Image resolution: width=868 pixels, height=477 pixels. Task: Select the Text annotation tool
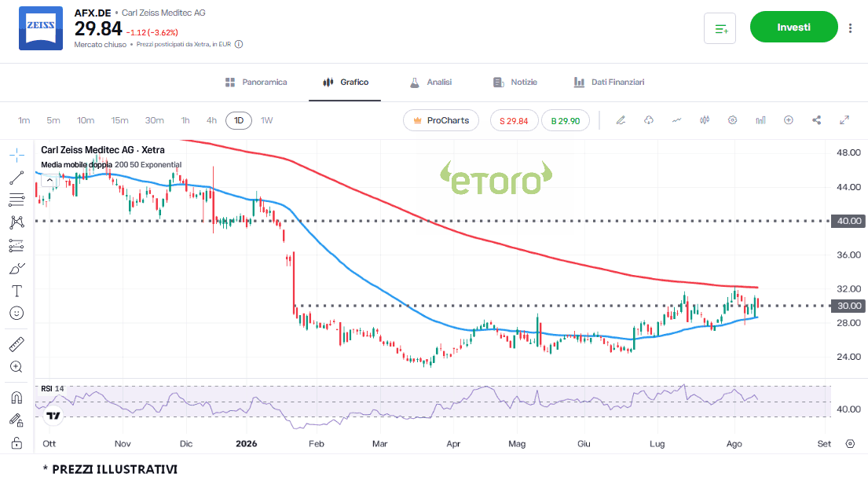point(16,291)
